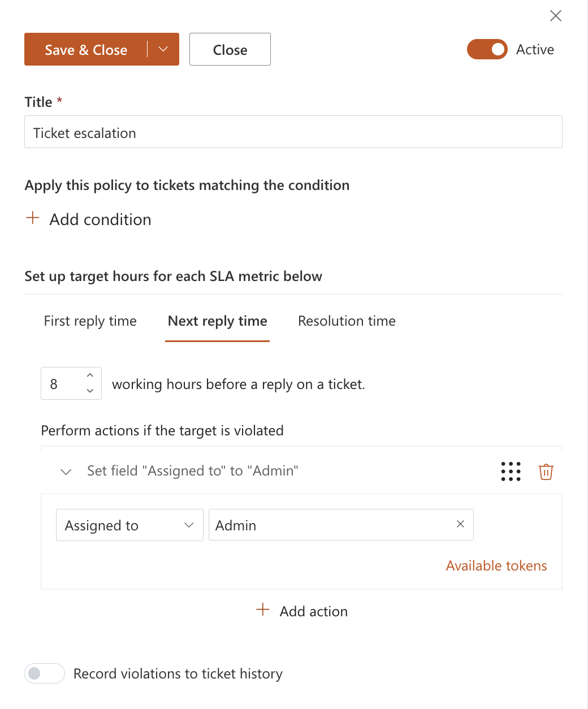
Task: Delete the Assigned to action with trash icon
Action: click(546, 472)
